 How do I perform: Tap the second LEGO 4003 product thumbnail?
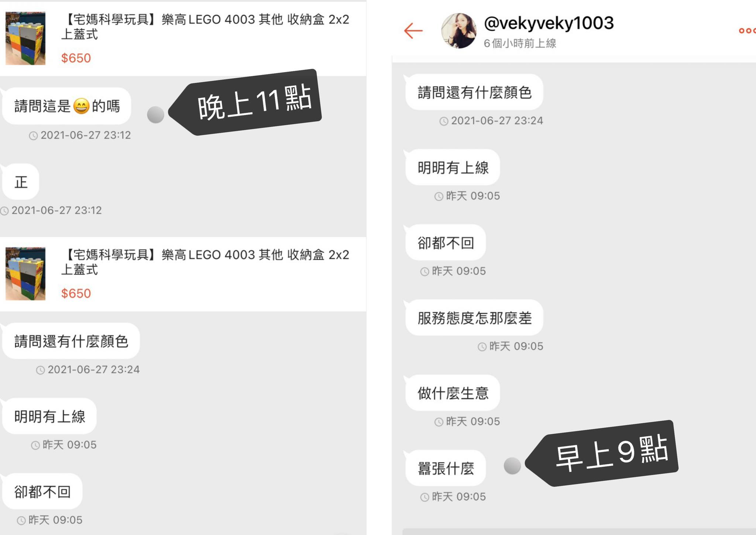25,274
